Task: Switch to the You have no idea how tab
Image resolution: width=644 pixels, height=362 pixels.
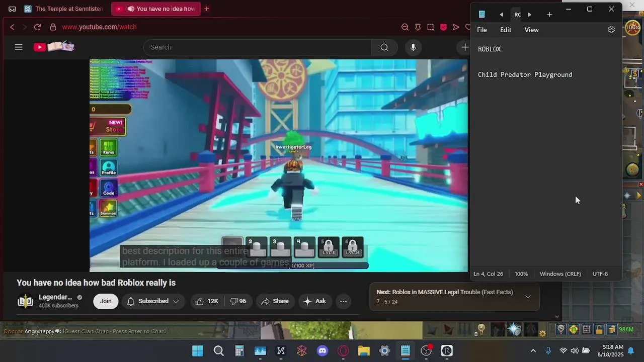Action: coord(155,9)
